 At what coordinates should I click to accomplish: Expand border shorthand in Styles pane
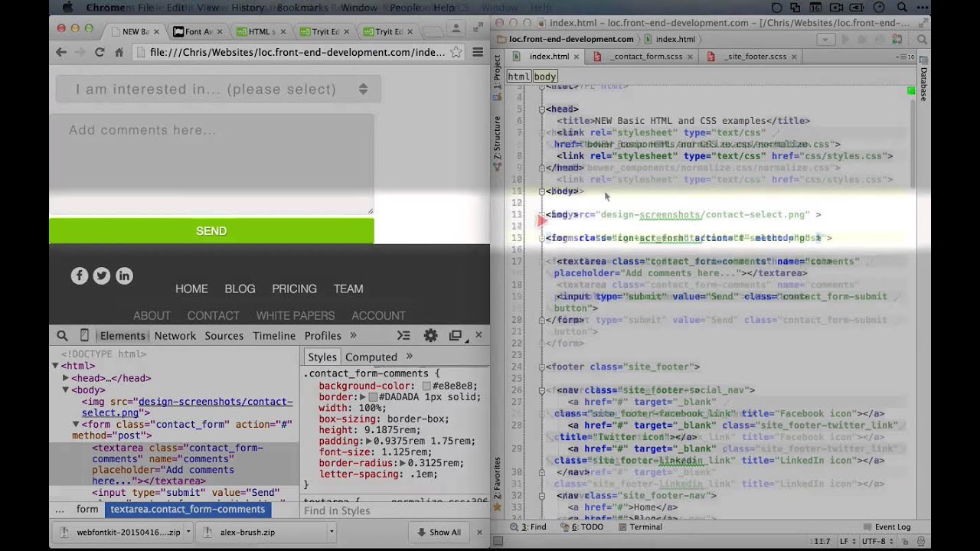[x=363, y=397]
